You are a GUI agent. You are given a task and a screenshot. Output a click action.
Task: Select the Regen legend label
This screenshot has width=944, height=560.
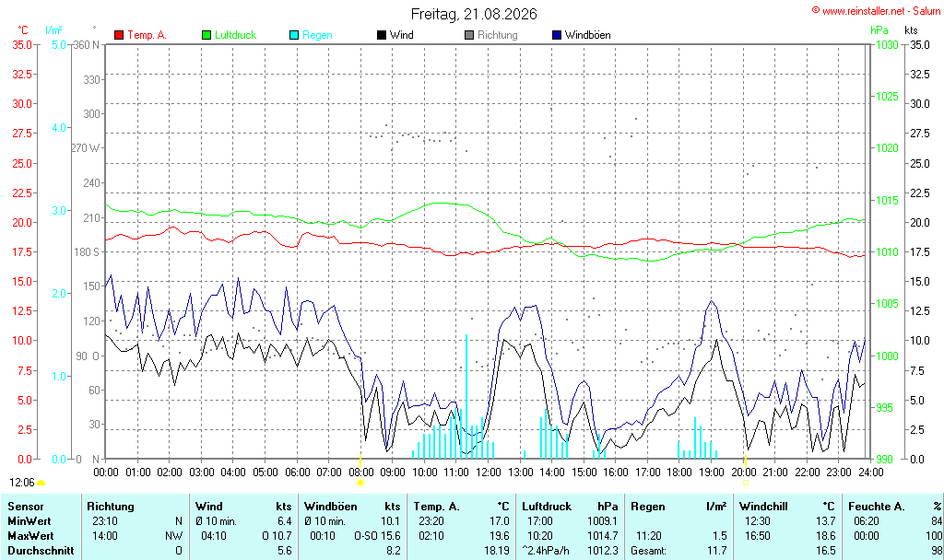[x=317, y=35]
